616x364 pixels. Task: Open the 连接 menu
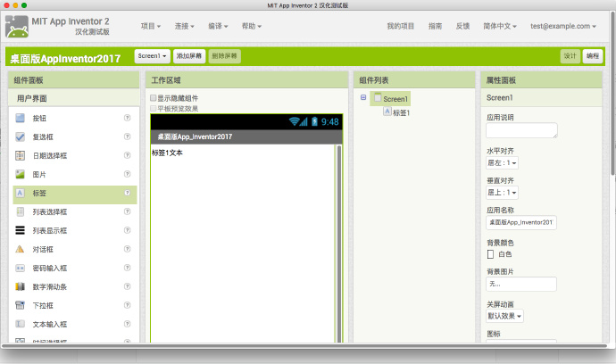point(184,26)
